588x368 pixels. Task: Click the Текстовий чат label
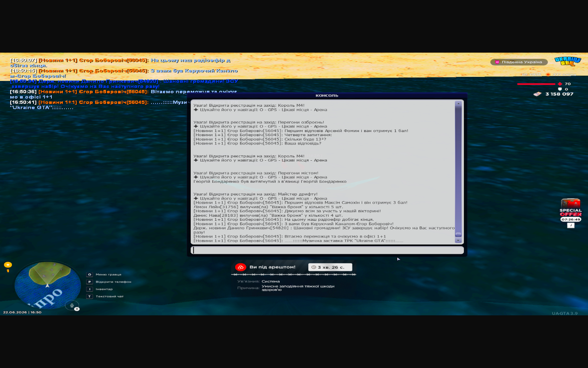coord(109,296)
